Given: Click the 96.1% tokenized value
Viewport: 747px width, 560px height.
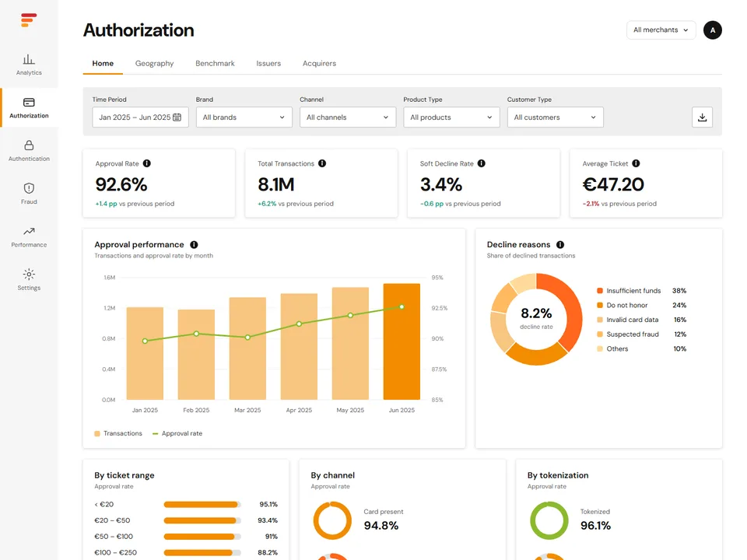Looking at the screenshot, I should pos(595,526).
